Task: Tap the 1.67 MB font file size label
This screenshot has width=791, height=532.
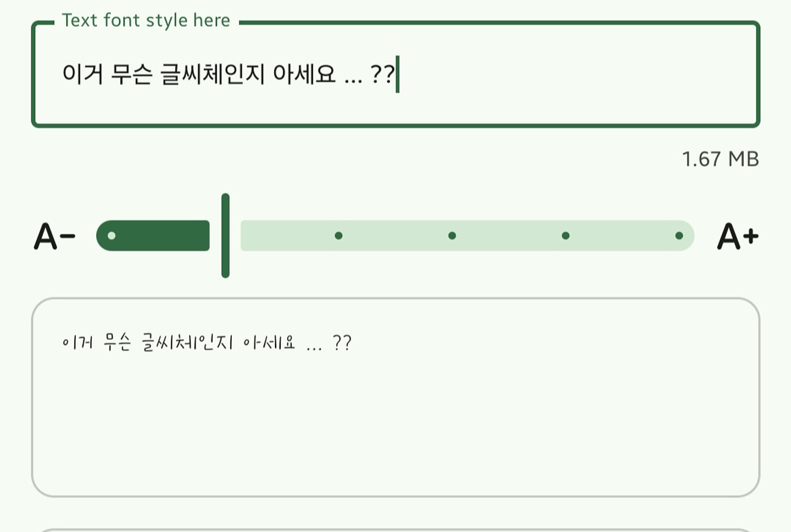Action: click(x=720, y=159)
